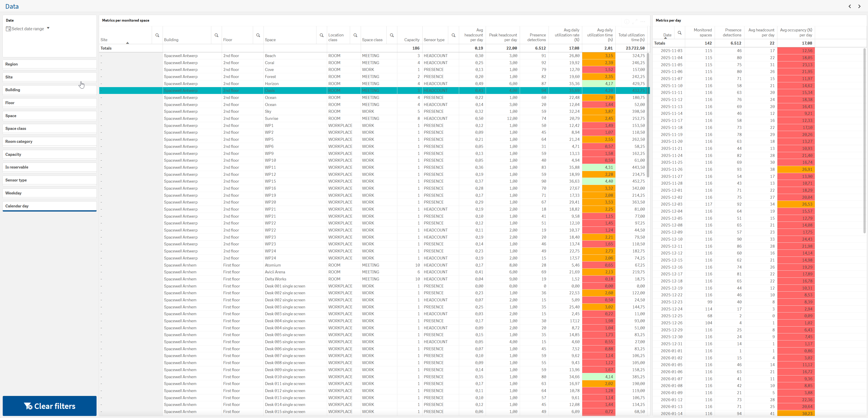Click the Clear filters button

pos(50,406)
